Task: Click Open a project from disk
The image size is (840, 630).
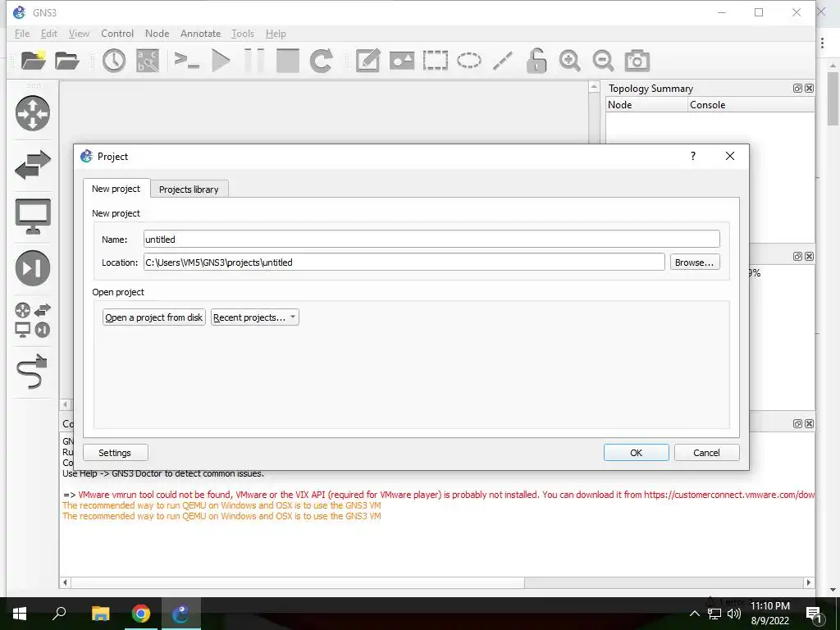Action: [153, 317]
